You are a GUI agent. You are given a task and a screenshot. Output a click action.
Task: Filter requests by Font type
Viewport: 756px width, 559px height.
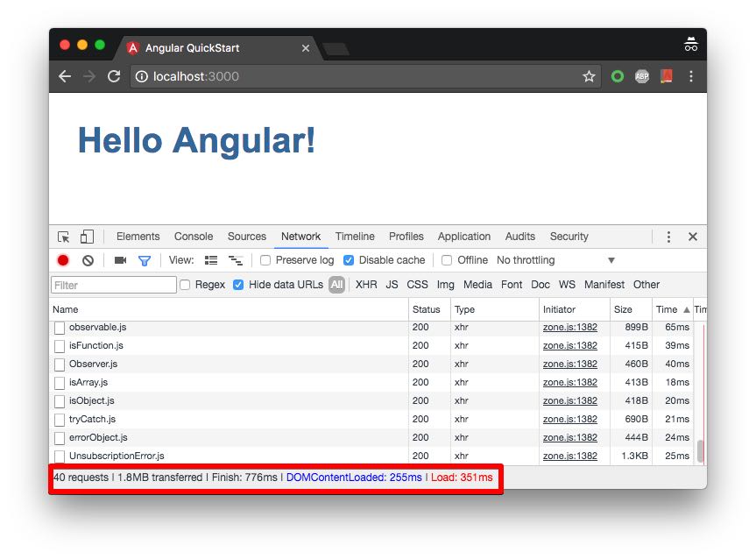coord(512,285)
